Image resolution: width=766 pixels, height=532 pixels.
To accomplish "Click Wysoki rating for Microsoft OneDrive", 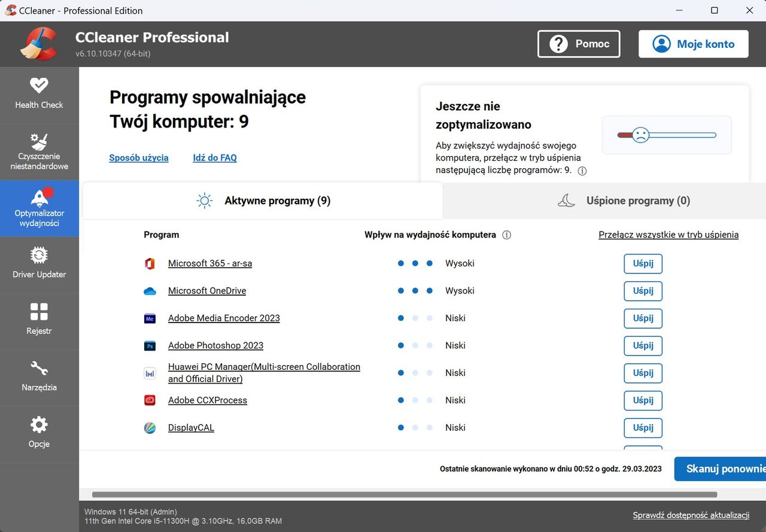I will (x=460, y=291).
